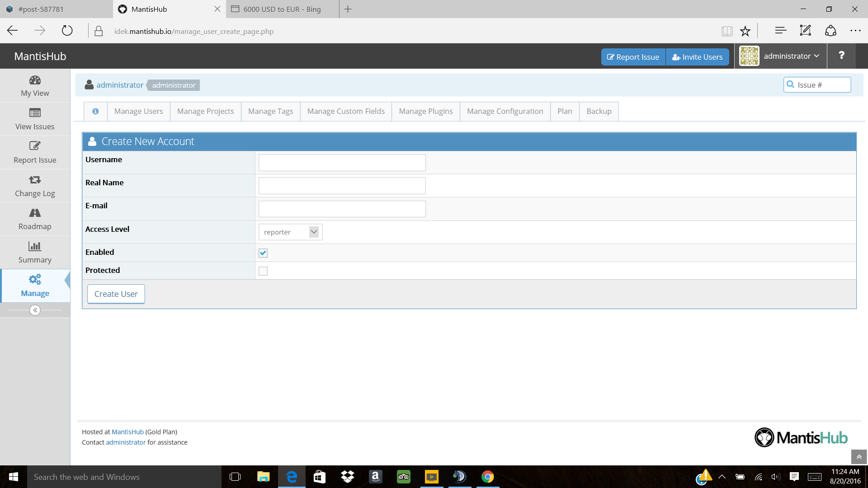Open browser More actions ellipsis menu

pyautogui.click(x=855, y=31)
